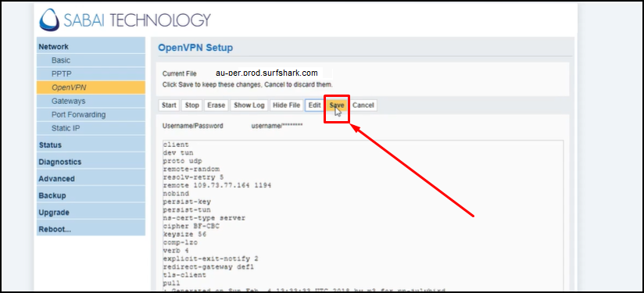This screenshot has width=644, height=293.
Task: Open the Basic network page
Action: click(91, 60)
